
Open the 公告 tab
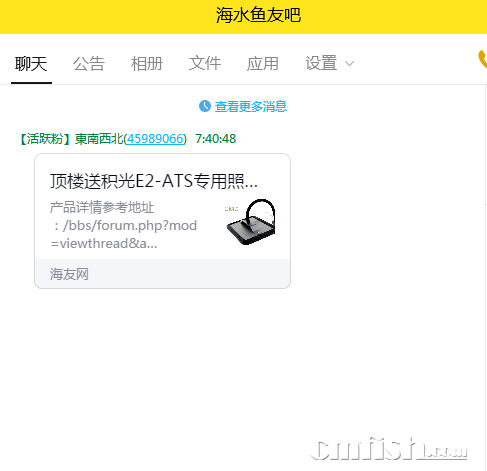coord(89,63)
